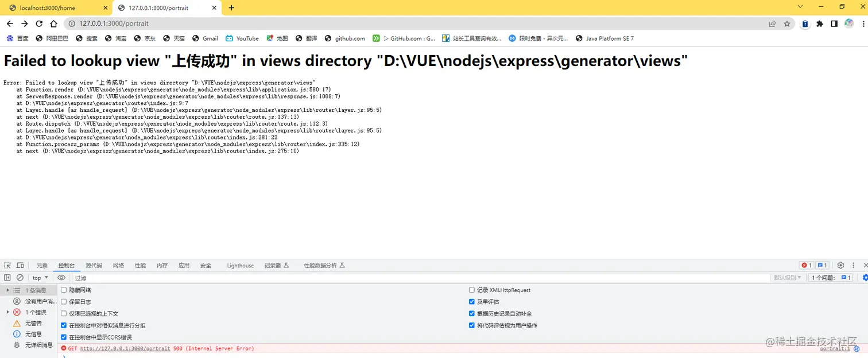Open the 百度 bookmark
Screen dimensions: 868x358
[x=17, y=38]
